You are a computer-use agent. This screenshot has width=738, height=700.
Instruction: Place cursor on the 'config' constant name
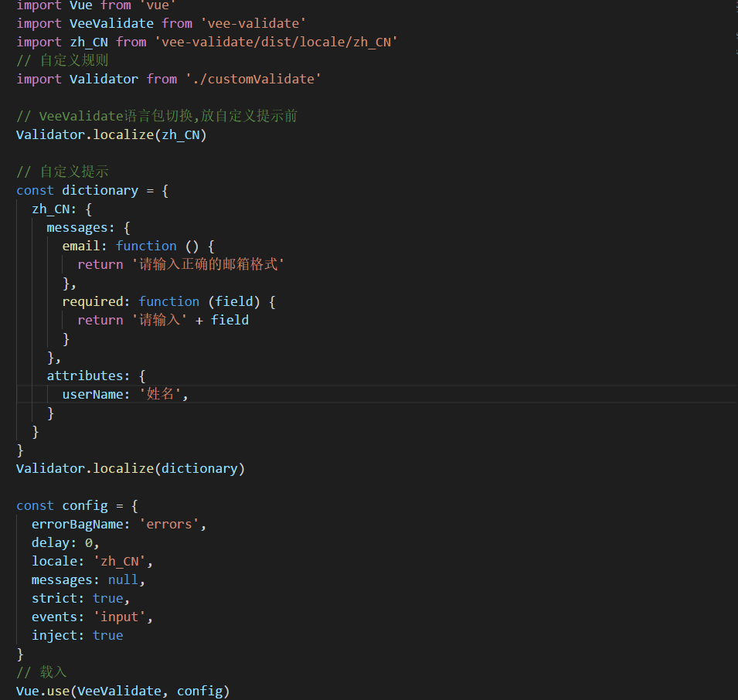(x=85, y=505)
